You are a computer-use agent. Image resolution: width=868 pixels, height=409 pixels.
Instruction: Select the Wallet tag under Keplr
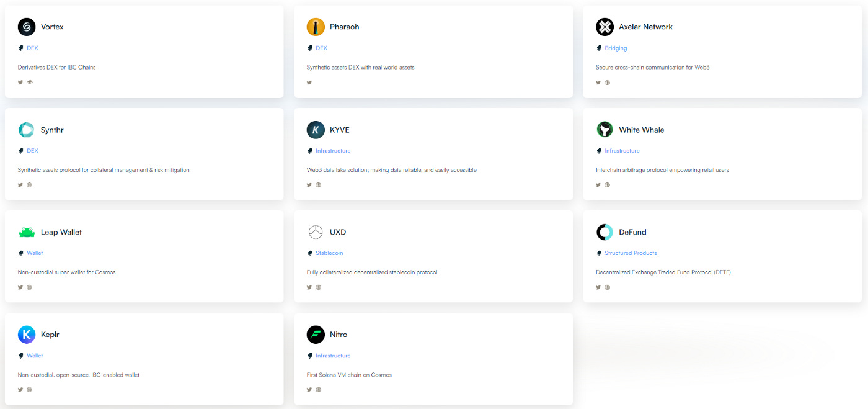point(34,355)
